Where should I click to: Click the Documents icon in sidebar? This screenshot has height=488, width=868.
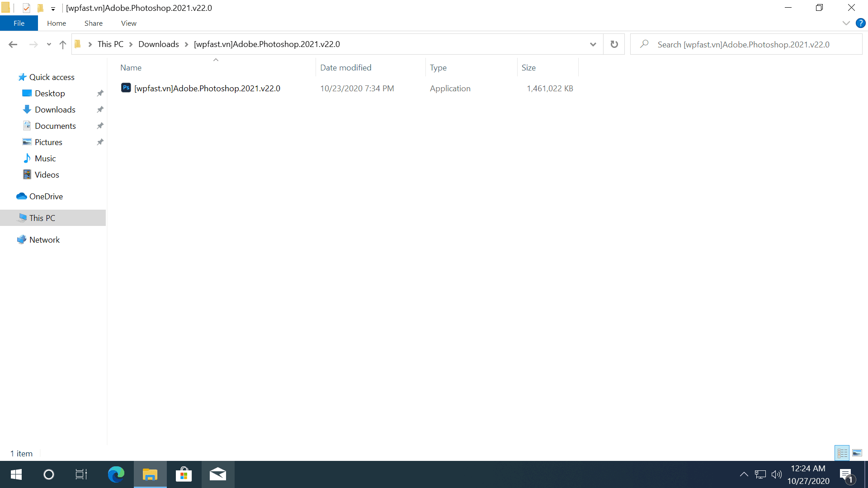27,126
